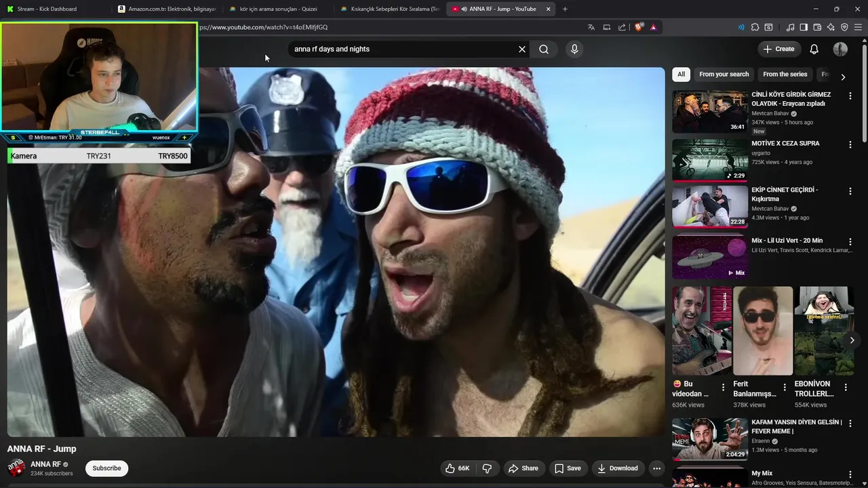Open the Leo AI sparkle icon

[x=831, y=27]
